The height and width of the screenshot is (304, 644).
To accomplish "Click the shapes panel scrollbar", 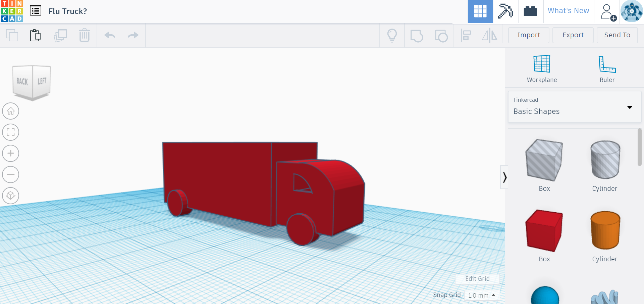I will [639, 147].
